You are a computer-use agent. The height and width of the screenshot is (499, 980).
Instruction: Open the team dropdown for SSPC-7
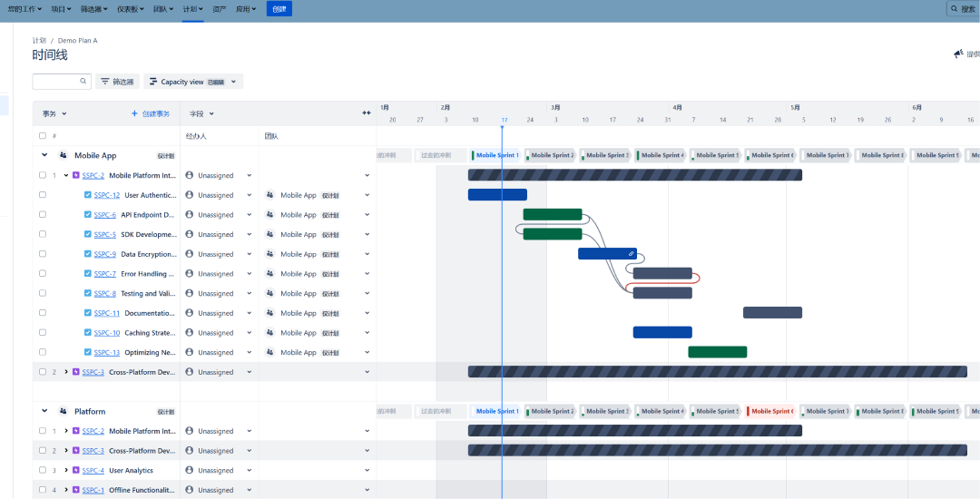pyautogui.click(x=367, y=274)
